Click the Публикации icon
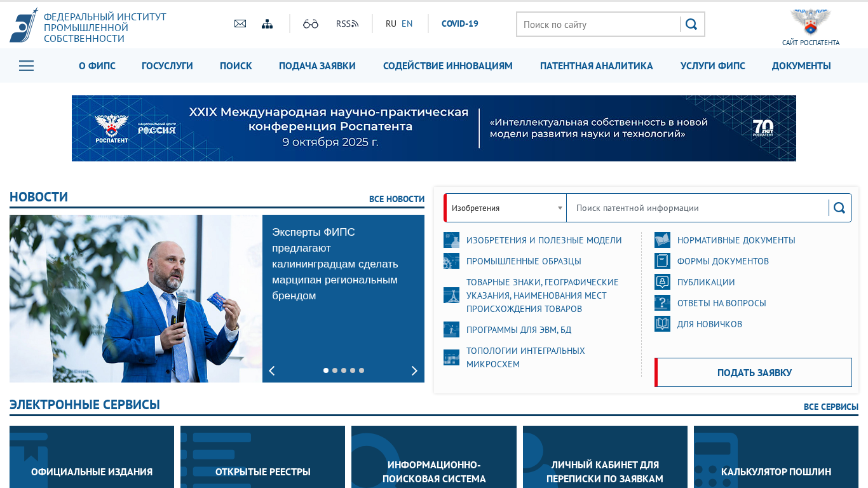 coord(662,282)
